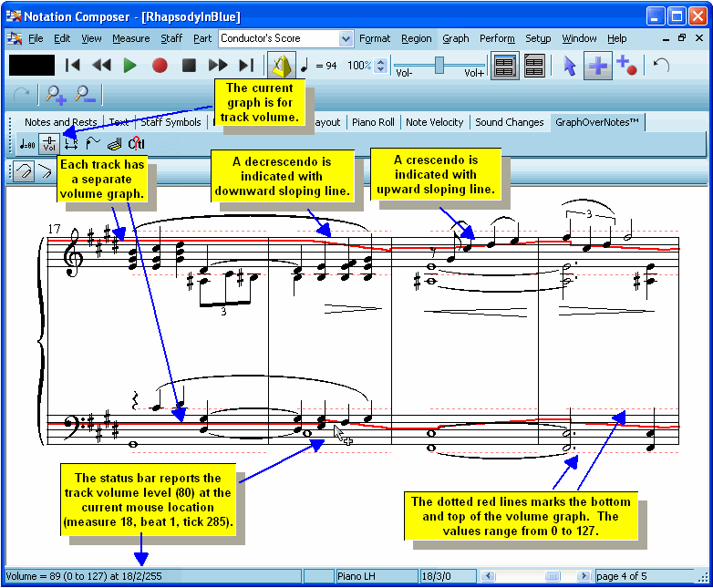Open the Sound Changes tab
This screenshot has width=713, height=588.
coord(509,122)
